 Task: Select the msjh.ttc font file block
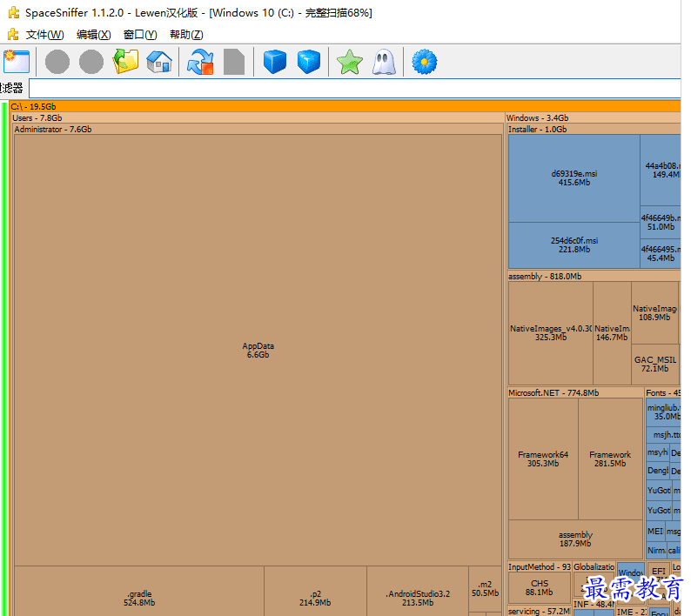(x=664, y=435)
